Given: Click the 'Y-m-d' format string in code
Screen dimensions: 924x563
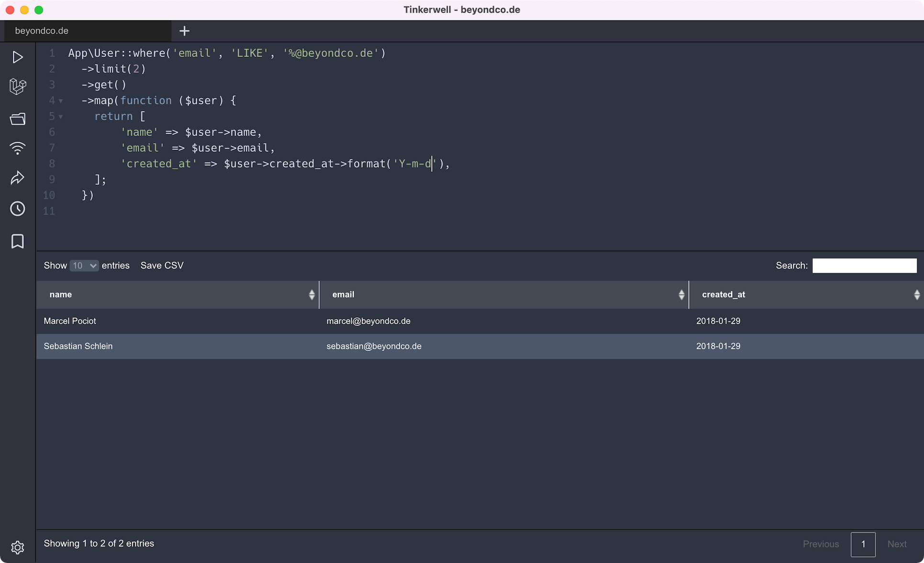Looking at the screenshot, I should pyautogui.click(x=414, y=164).
